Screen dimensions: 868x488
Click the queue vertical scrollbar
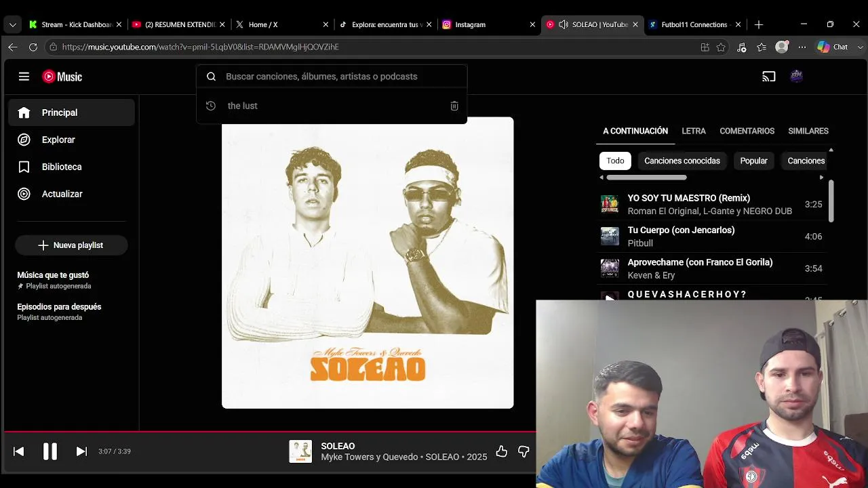click(x=831, y=201)
